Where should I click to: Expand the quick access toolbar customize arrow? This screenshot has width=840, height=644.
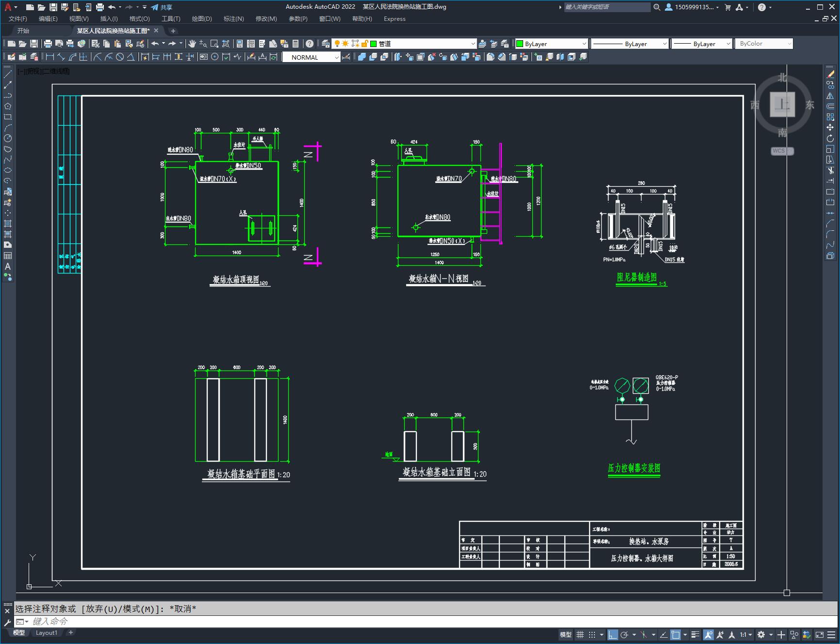click(145, 7)
